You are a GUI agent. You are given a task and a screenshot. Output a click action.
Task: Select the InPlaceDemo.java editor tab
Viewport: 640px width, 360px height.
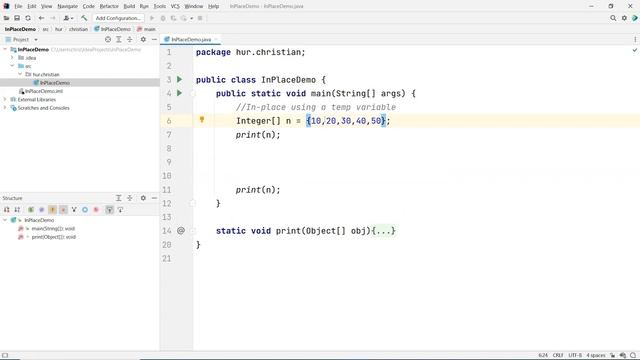click(x=191, y=40)
